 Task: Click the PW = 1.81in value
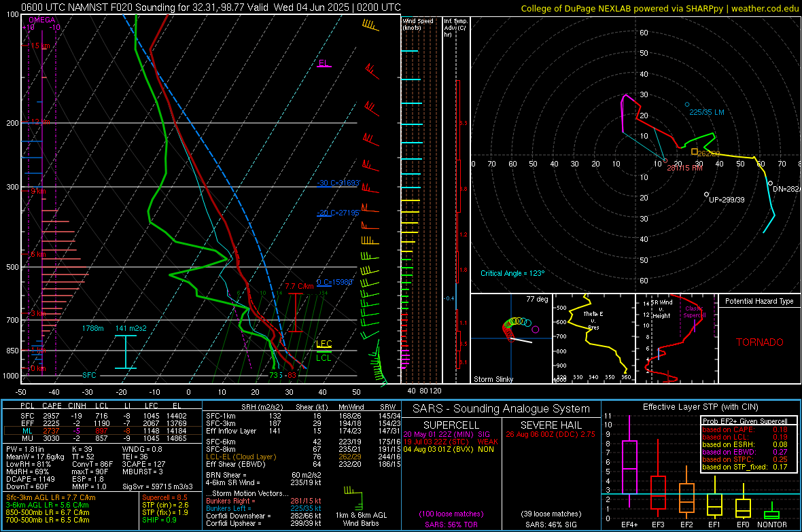(x=24, y=449)
